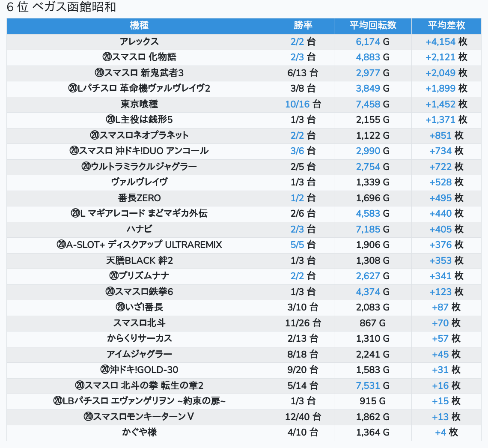Select the 867 G value for スマスロ北斗
This screenshot has width=488, height=448.
point(372,323)
